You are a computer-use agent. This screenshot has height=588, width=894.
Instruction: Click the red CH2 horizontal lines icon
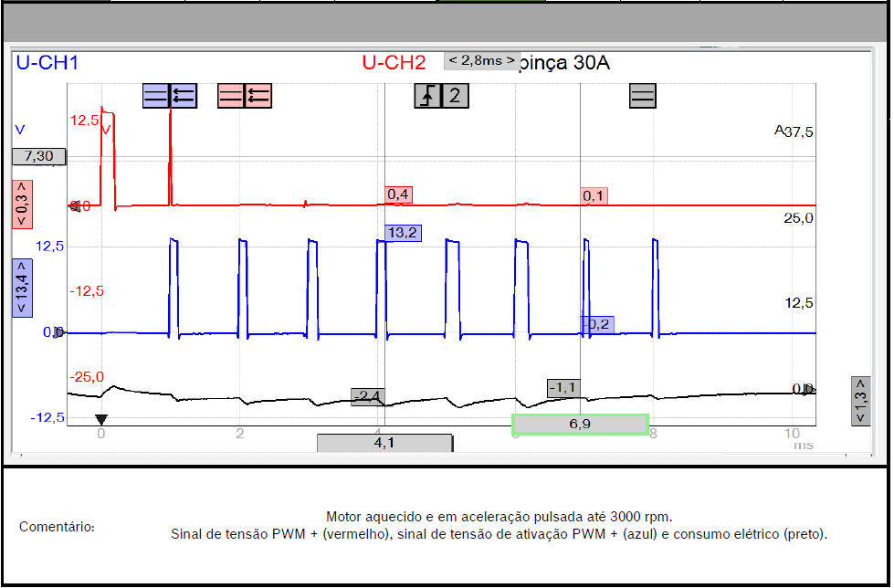tap(231, 96)
